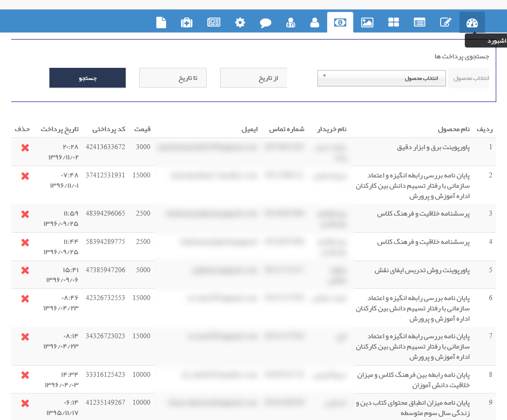
Task: Open the list view icon in navbar
Action: (419, 22)
